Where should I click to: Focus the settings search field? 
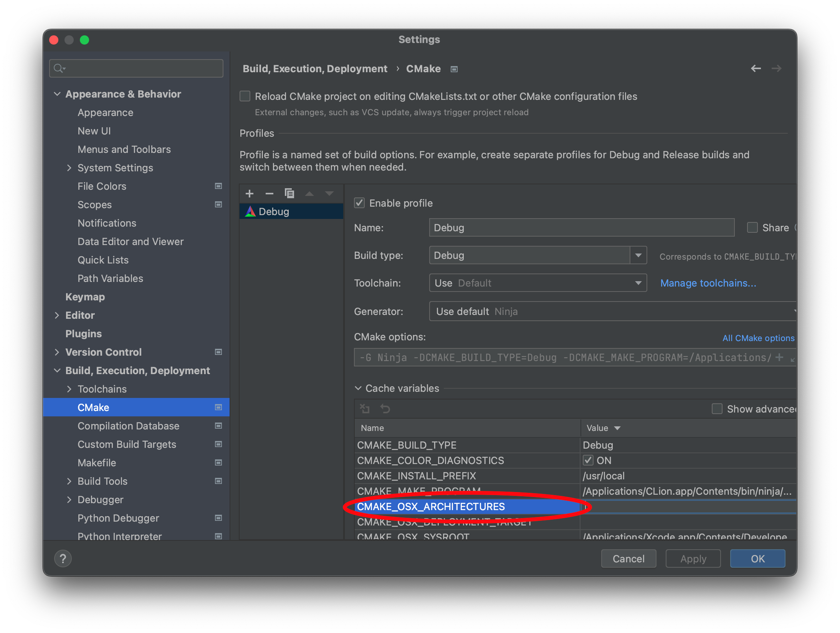[136, 69]
